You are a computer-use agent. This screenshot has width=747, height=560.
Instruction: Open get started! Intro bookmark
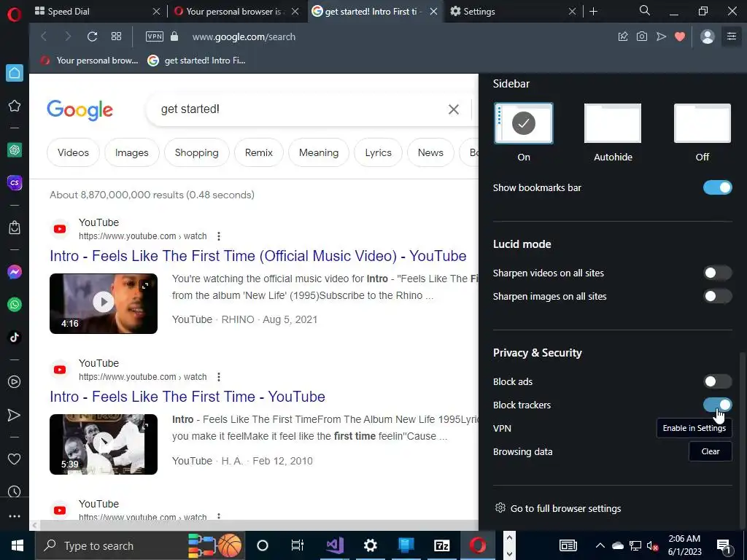point(196,61)
